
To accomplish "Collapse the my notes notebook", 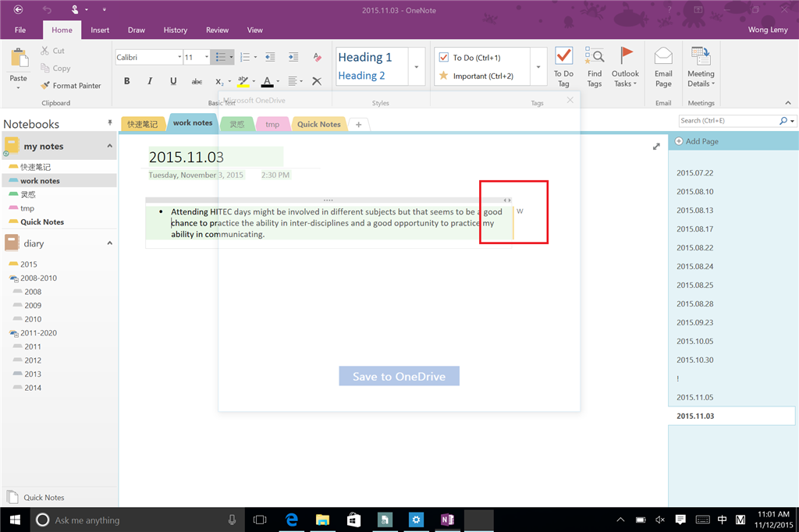I will pyautogui.click(x=109, y=145).
